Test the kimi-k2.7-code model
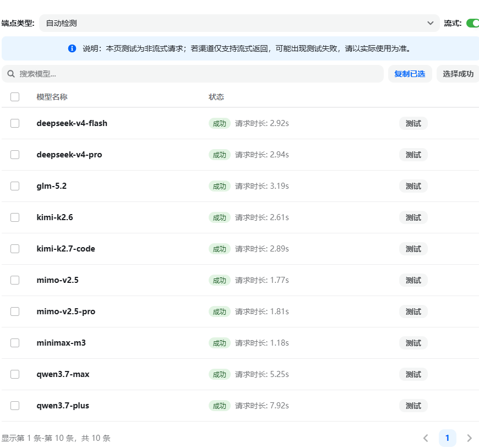The width and height of the screenshot is (479, 448). (413, 249)
